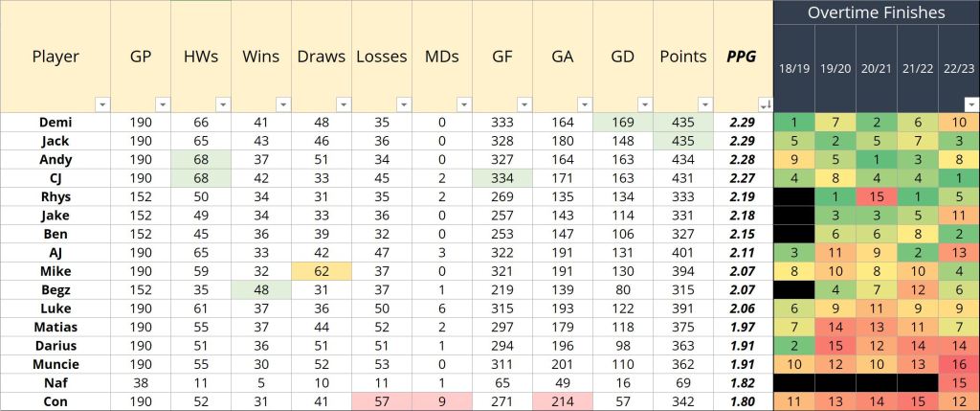Screen dimensions: 980x411
Task: Click the Draws column filter arrow
Action: tap(343, 103)
